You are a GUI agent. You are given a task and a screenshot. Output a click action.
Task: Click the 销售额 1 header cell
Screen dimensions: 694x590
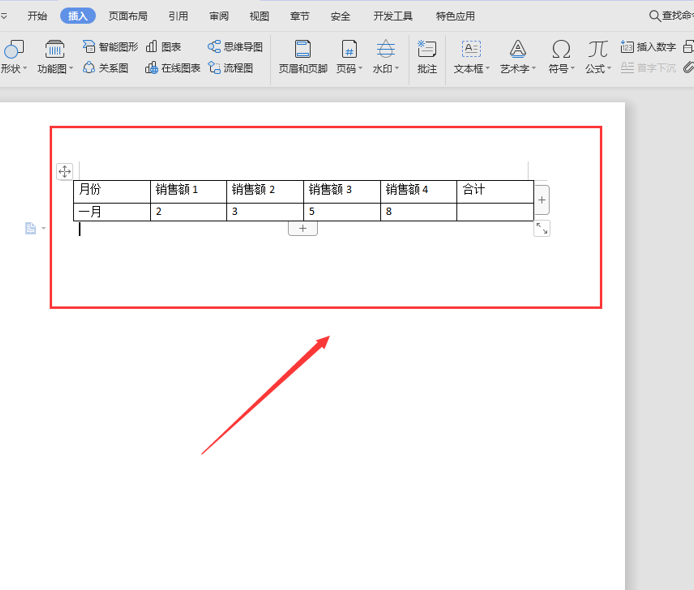pos(189,192)
